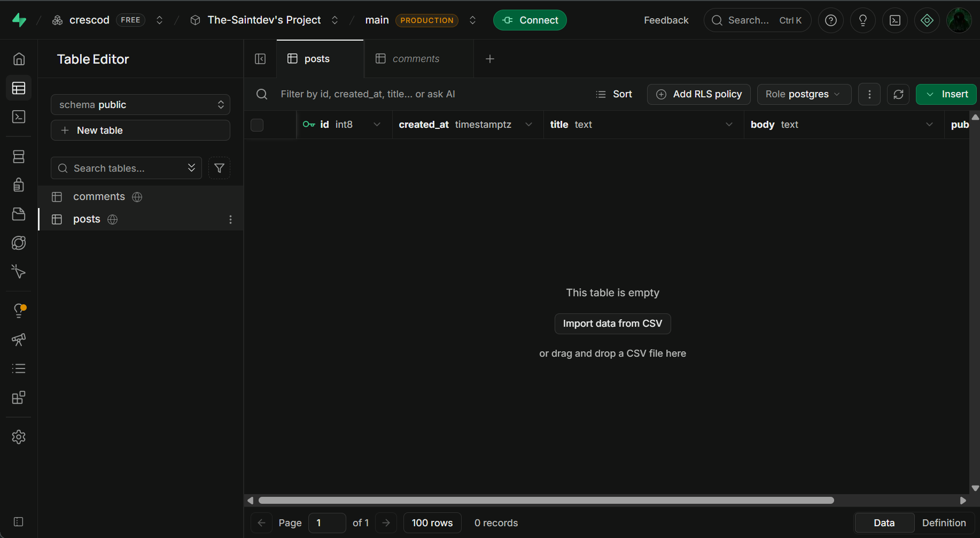
Task: Switch to the Definition view tab
Action: pyautogui.click(x=944, y=523)
